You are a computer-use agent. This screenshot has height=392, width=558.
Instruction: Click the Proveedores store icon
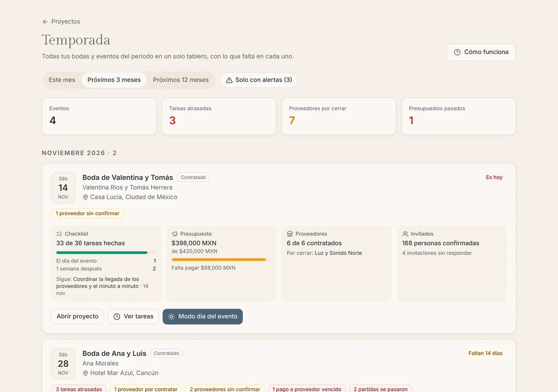tap(290, 234)
